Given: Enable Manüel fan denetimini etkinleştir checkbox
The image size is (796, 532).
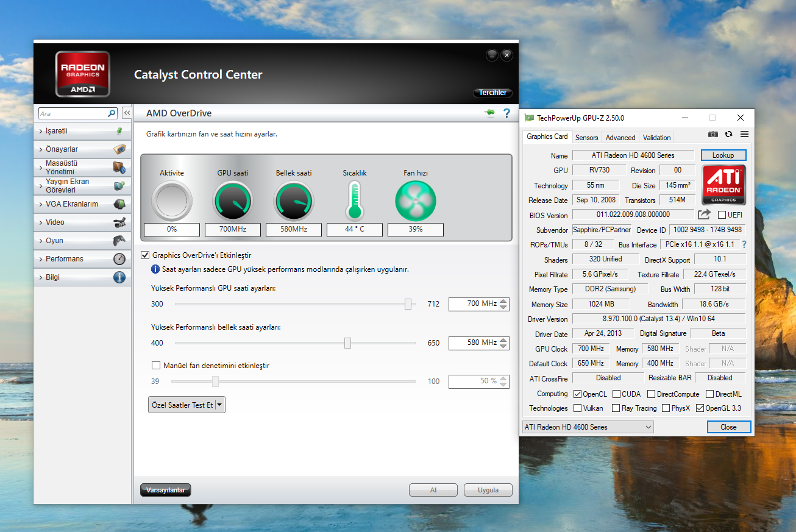Looking at the screenshot, I should [x=155, y=366].
